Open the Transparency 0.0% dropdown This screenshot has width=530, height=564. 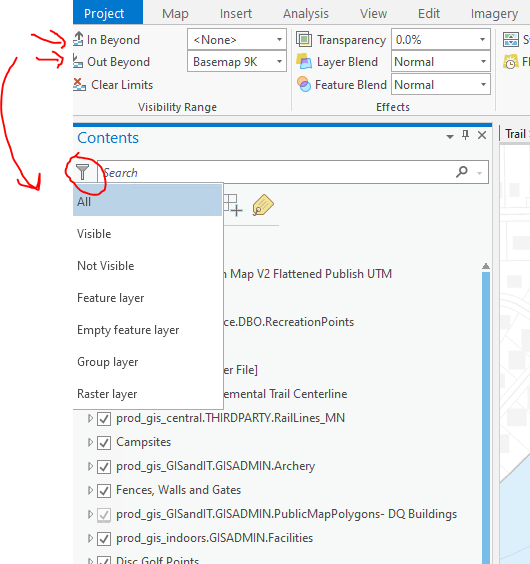click(483, 39)
